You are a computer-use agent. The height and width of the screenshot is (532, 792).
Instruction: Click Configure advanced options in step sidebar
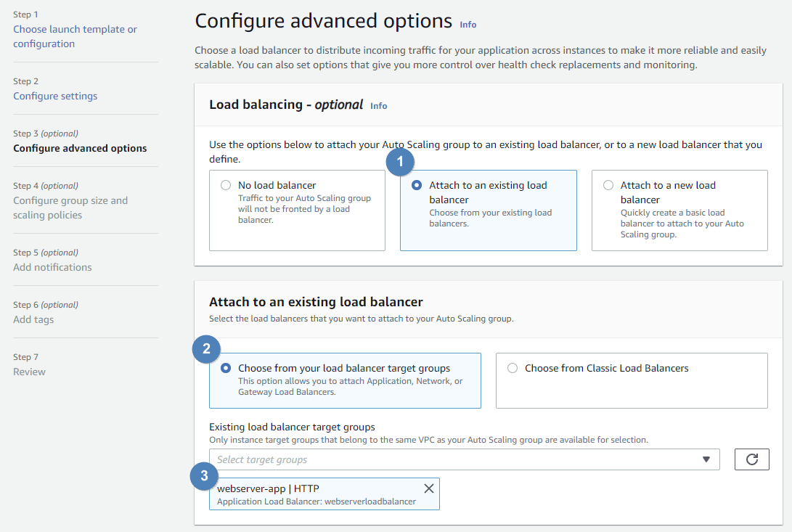(80, 148)
